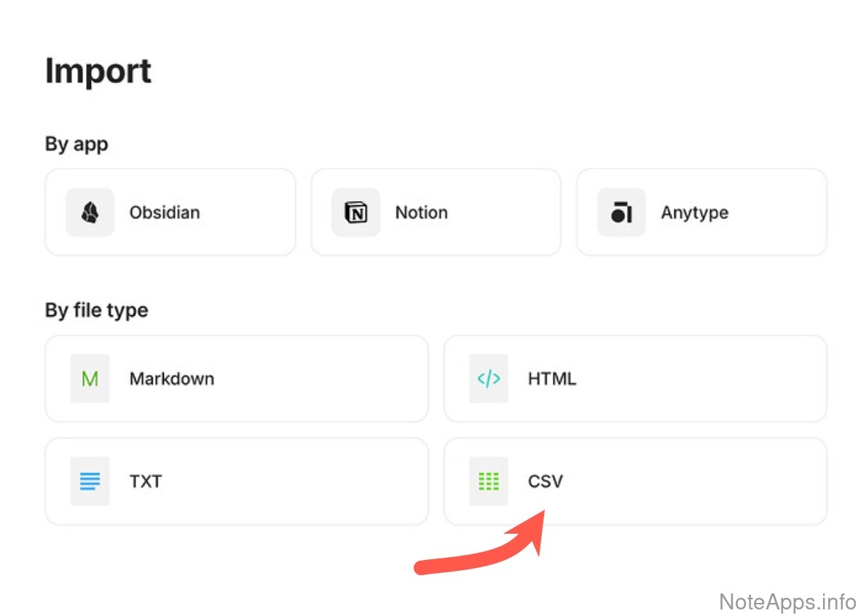Screen dimensions: 858x616
Task: Select the TXT file type label
Action: coord(146,481)
